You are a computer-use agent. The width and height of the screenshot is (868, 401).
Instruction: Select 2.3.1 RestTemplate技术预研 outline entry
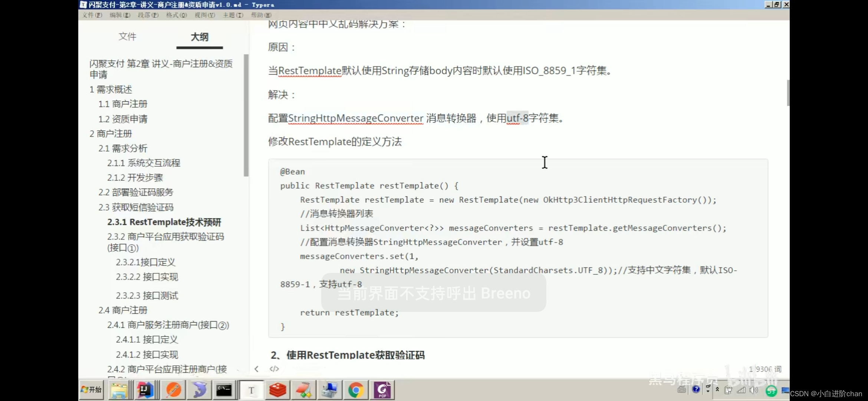point(164,222)
